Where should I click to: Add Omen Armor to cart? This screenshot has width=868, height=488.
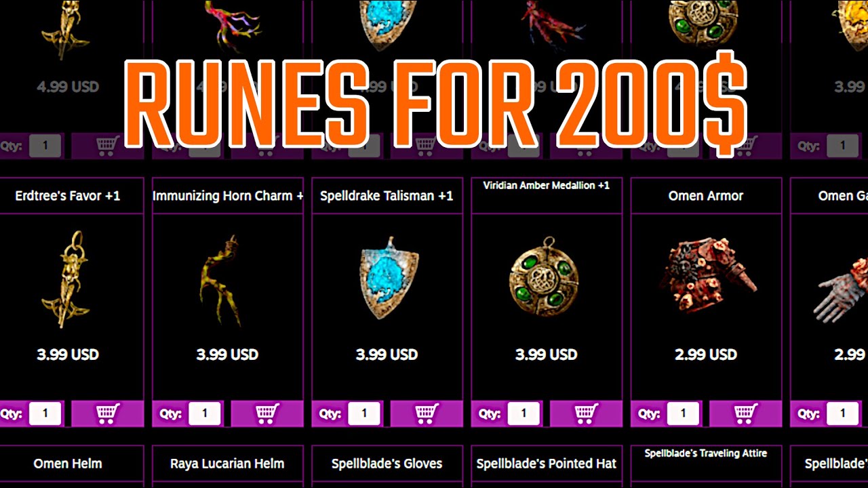745,413
